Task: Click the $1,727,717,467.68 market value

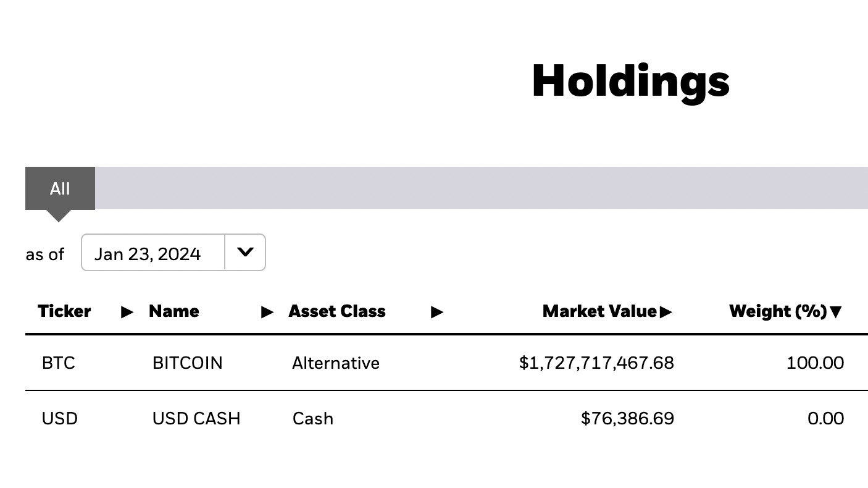Action: click(x=596, y=363)
